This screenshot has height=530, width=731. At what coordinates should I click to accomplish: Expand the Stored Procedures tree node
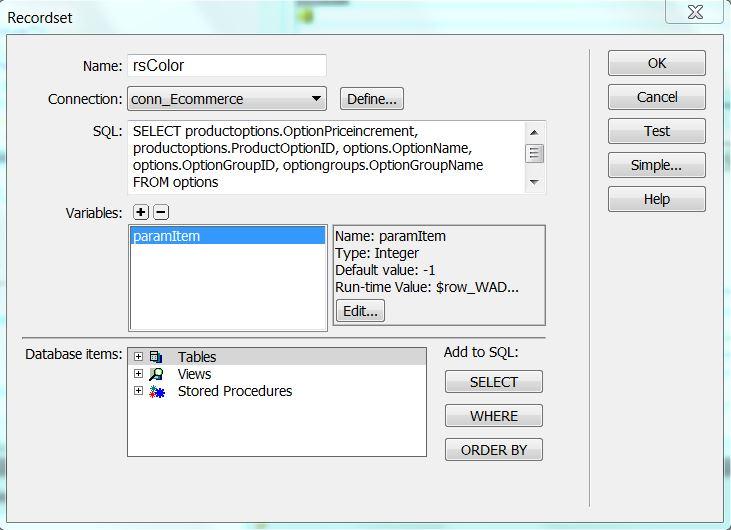point(138,391)
